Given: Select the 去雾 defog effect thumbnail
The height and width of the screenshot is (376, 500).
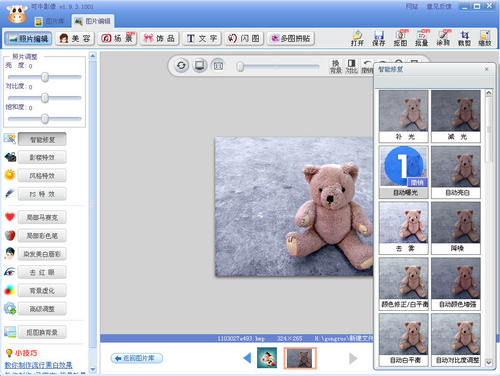Looking at the screenshot, I should [x=404, y=228].
